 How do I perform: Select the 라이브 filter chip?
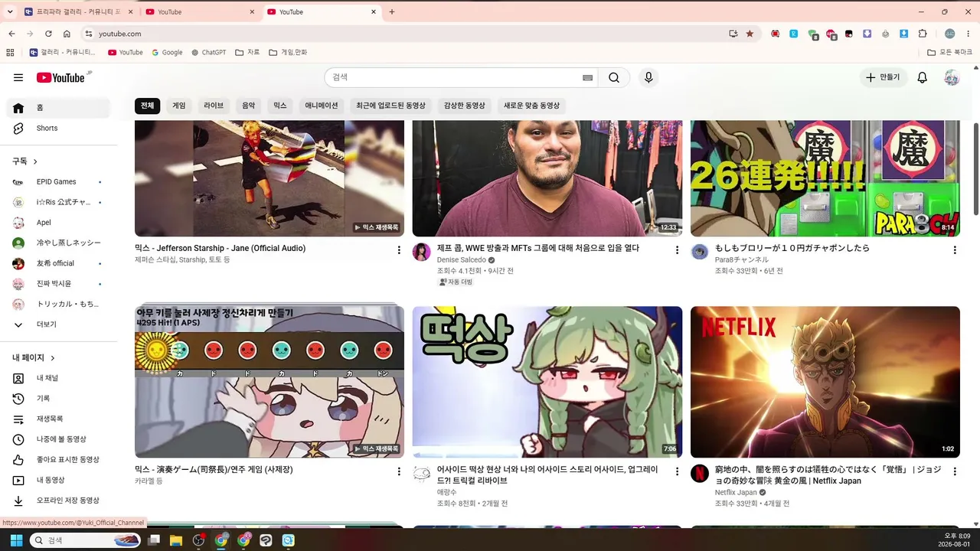pos(214,106)
